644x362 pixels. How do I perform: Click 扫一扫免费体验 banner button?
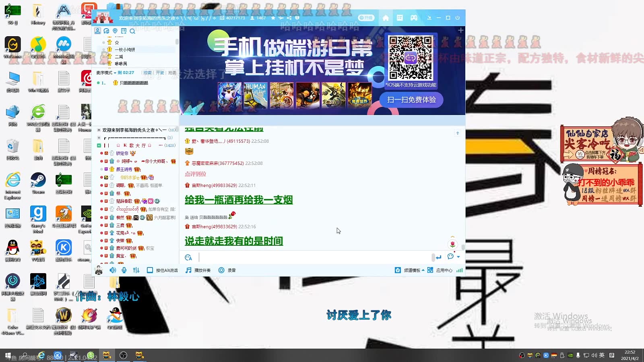[411, 100]
